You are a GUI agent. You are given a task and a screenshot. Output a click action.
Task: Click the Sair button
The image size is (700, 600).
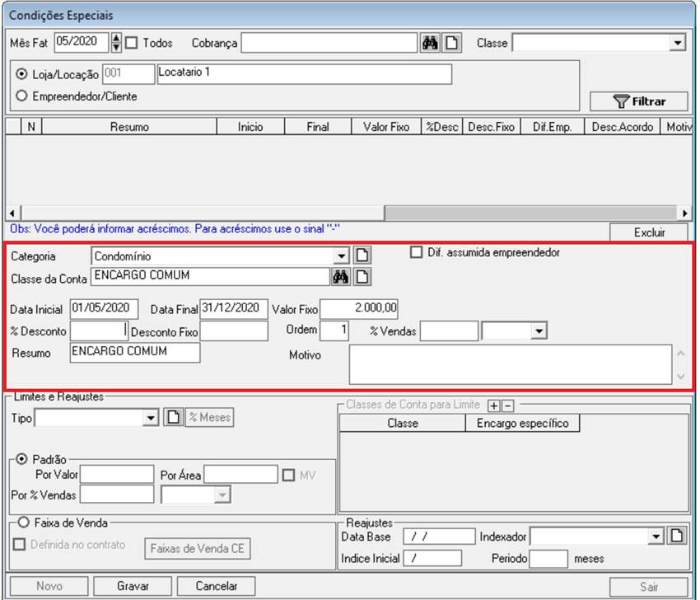click(649, 586)
